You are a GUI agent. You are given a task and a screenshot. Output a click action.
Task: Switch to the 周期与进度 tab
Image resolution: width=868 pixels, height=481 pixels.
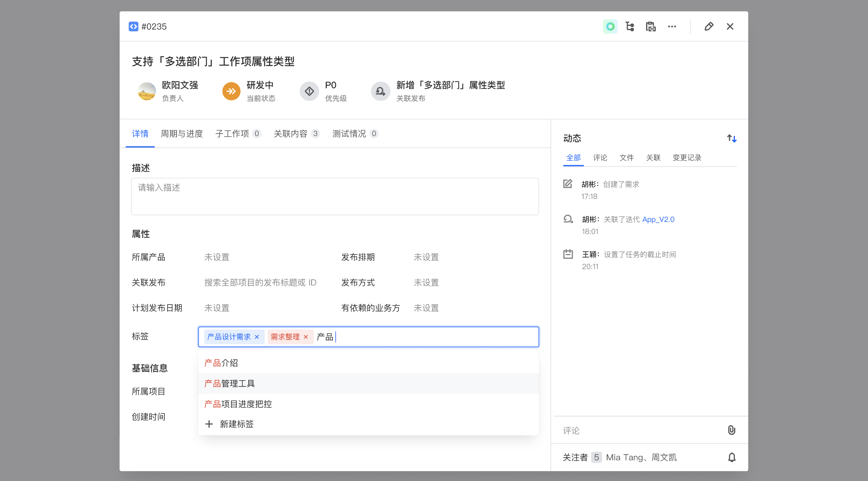(182, 134)
